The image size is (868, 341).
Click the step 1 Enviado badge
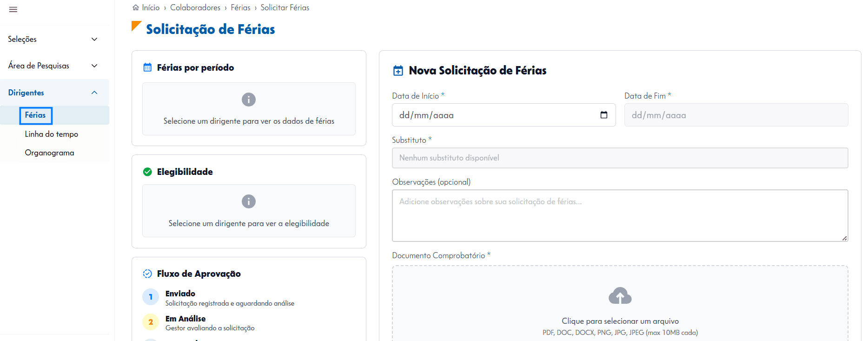click(151, 297)
